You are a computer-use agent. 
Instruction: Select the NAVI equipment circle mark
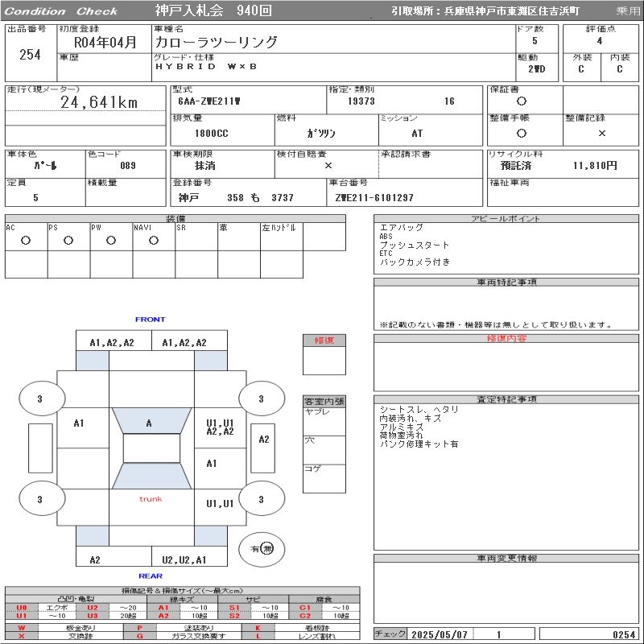pos(153,240)
